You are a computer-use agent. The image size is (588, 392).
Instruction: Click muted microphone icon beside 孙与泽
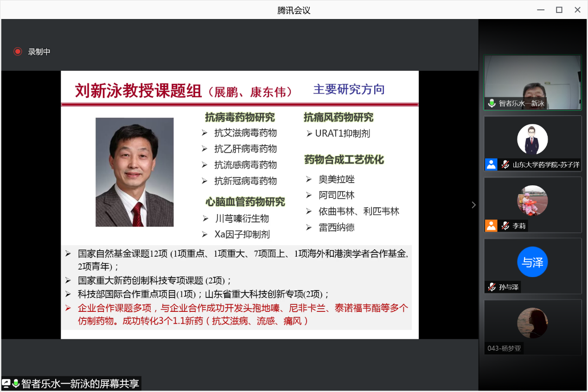492,287
